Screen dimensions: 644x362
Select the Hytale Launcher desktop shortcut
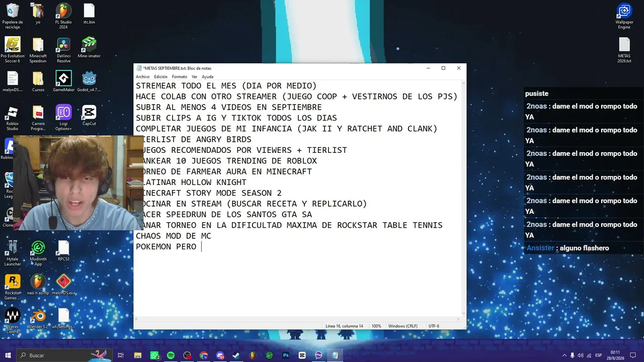13,253
